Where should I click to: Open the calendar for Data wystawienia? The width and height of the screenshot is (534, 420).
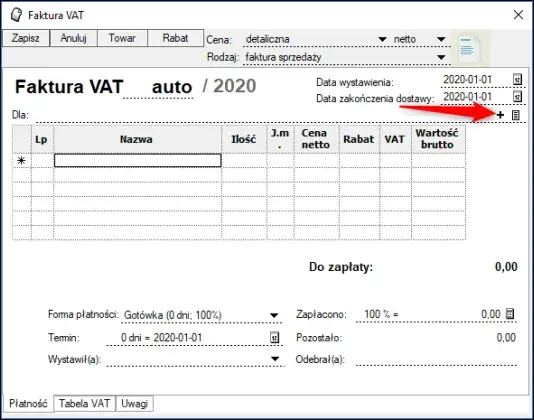point(517,79)
